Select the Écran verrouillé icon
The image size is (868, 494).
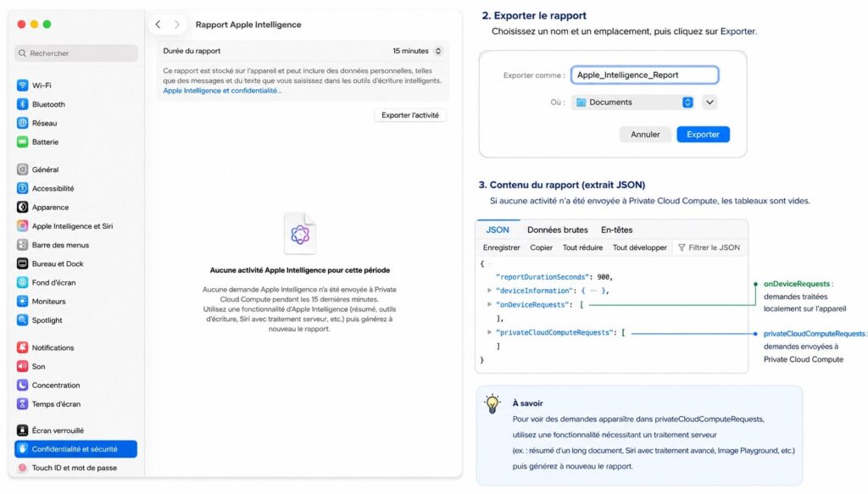[22, 430]
